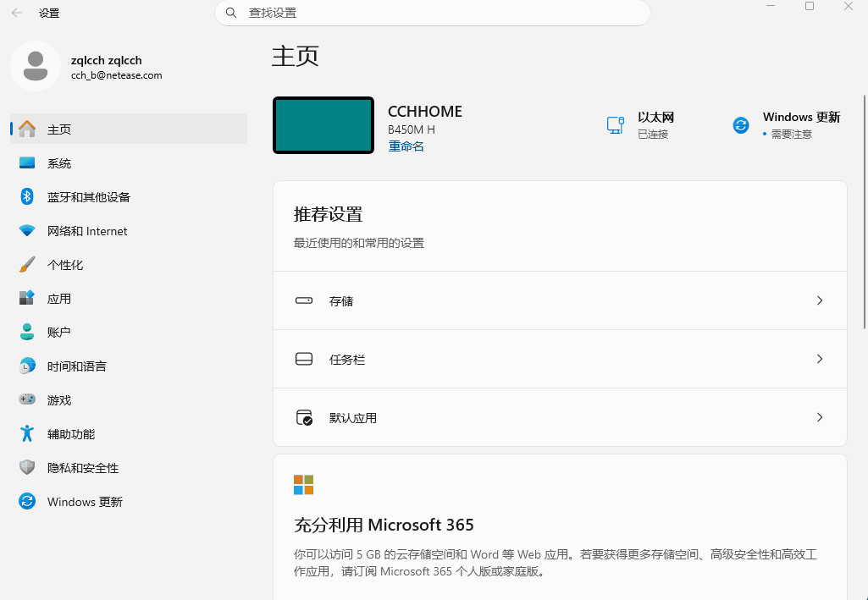Click the teal desktop preview thumbnail
The height and width of the screenshot is (600, 868).
pyautogui.click(x=323, y=125)
